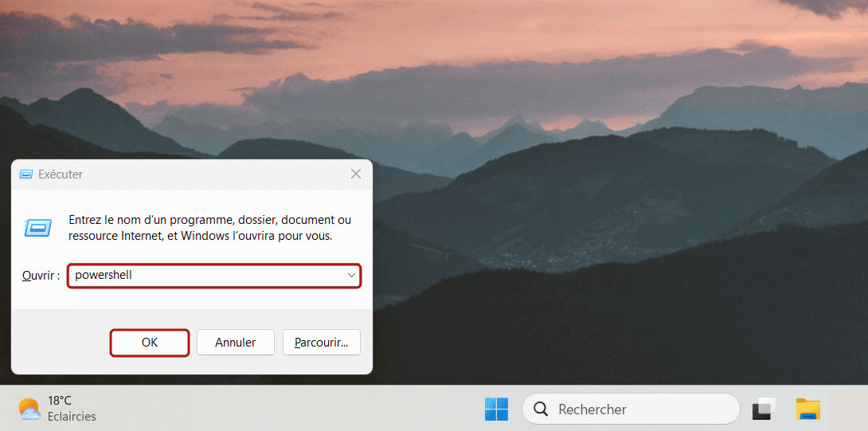Screen dimensions: 868x431
Task: Click the Exécuter title bar text
Action: [x=61, y=174]
